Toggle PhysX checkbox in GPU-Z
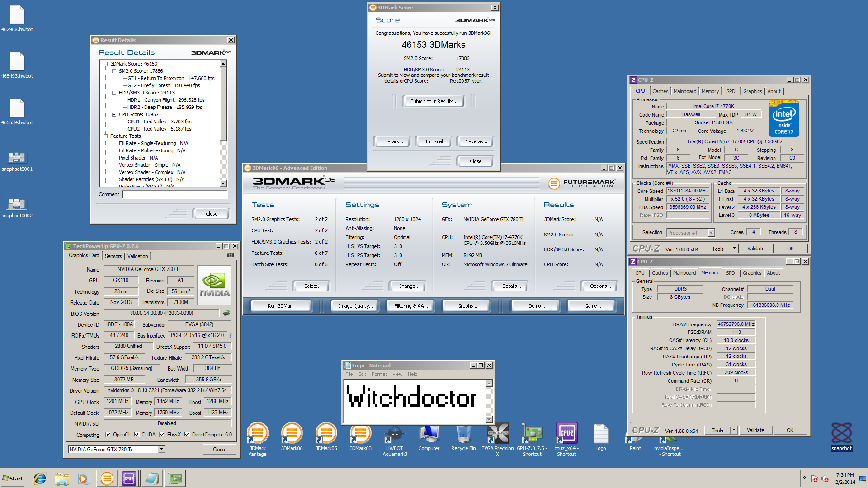Viewport: 868px width, 488px height. [162, 435]
